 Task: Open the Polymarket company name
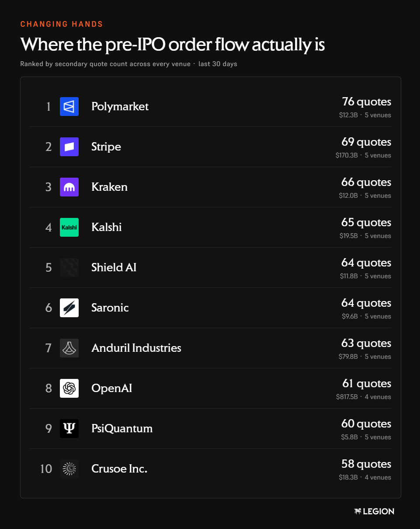tap(120, 106)
